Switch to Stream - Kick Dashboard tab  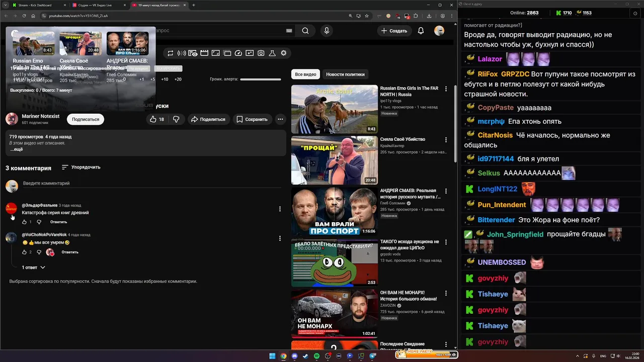pos(39,5)
